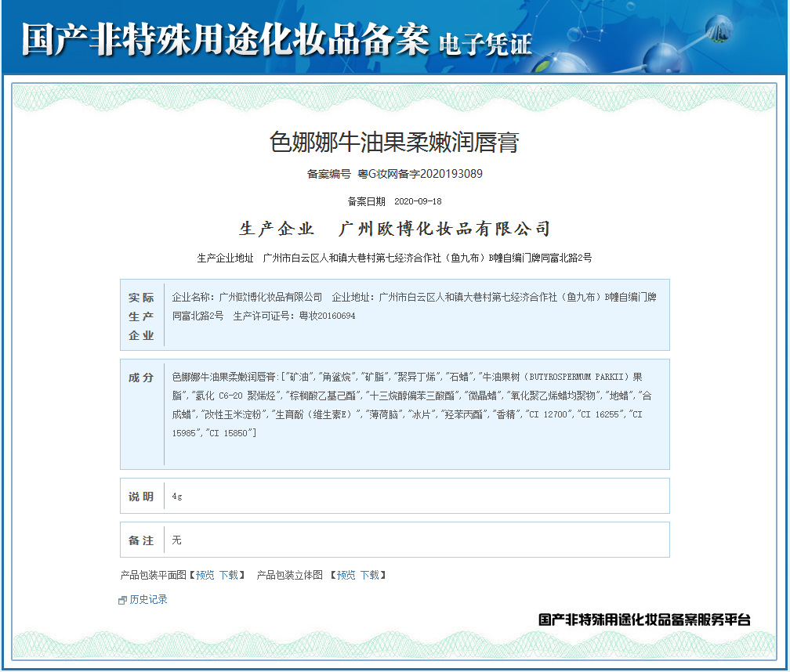
Task: Click the 电子凭证 banner text
Action: [486, 45]
